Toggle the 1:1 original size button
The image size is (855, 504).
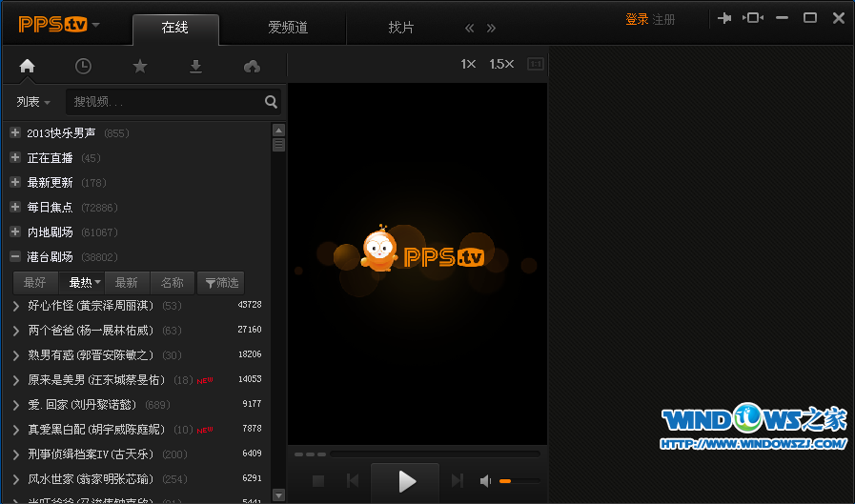pyautogui.click(x=535, y=64)
